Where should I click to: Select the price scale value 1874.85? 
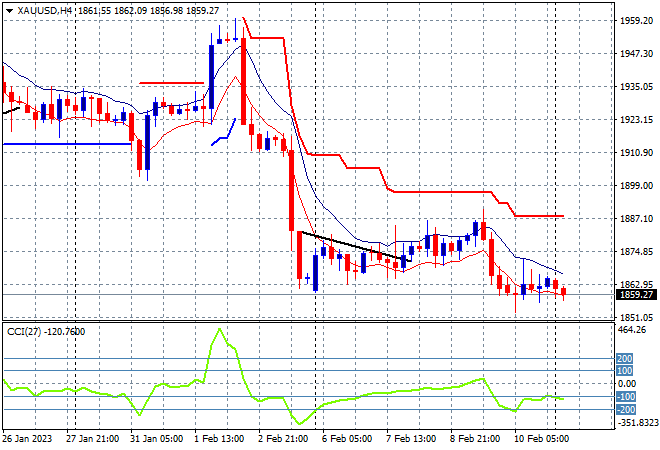point(637,252)
